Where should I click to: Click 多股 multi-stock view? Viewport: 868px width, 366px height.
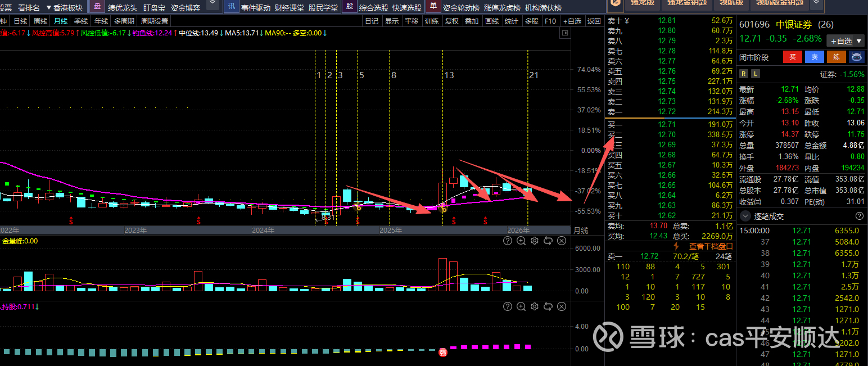point(531,21)
